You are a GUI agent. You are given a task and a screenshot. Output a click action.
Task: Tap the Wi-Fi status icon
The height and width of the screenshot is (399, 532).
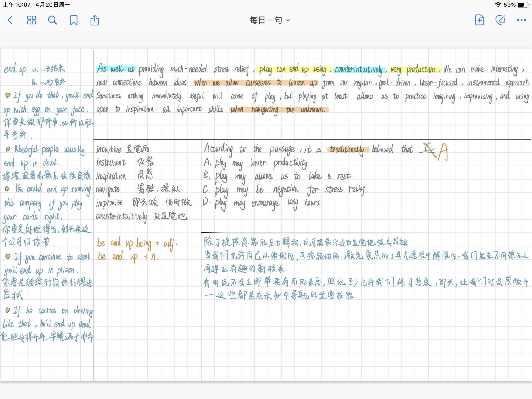coord(498,5)
